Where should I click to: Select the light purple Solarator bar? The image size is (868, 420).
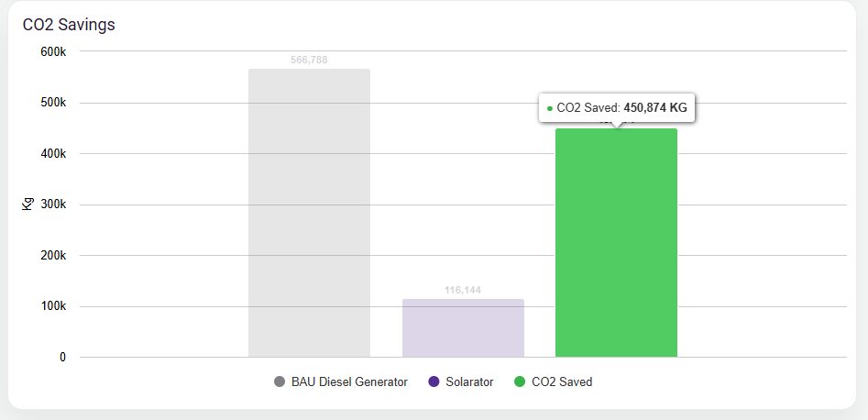click(463, 327)
